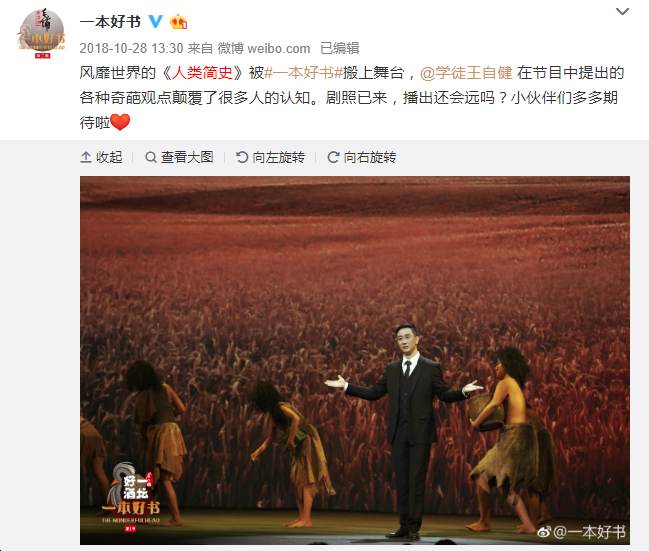Click the orange crown membership icon
The height and width of the screenshot is (551, 649).
point(178,21)
